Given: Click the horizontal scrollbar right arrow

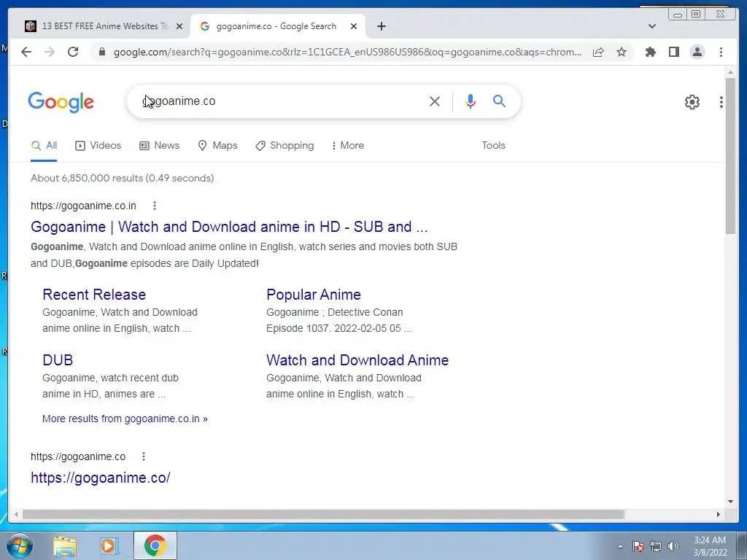Looking at the screenshot, I should (x=719, y=514).
